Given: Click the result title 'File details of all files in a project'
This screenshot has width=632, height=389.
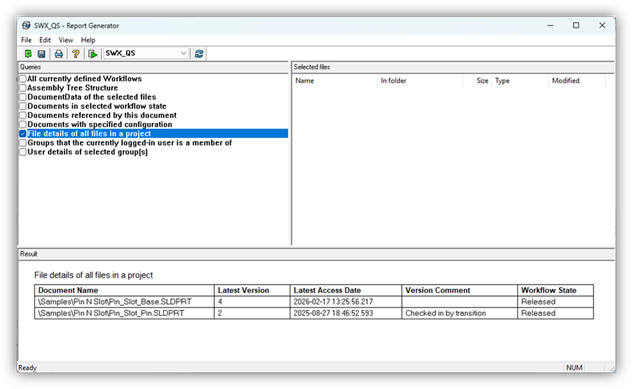Looking at the screenshot, I should pyautogui.click(x=94, y=275).
